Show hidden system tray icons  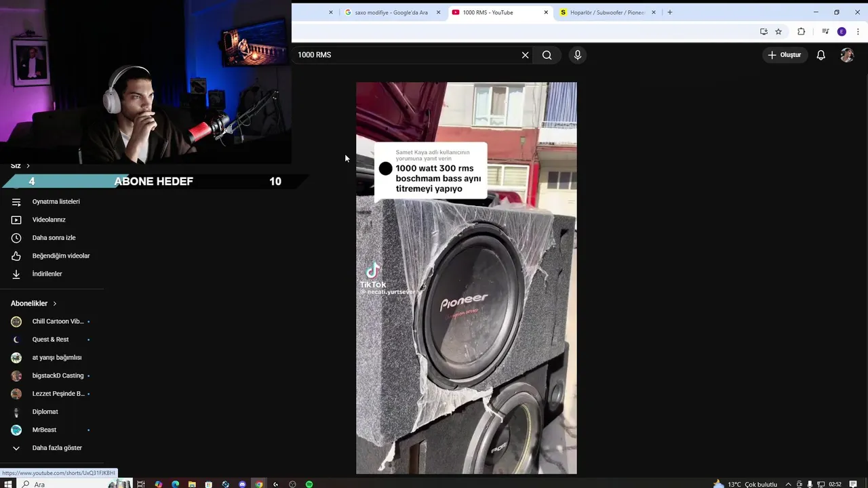point(788,484)
